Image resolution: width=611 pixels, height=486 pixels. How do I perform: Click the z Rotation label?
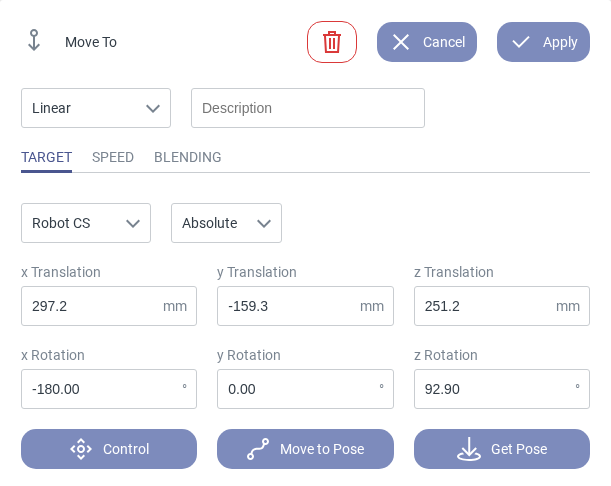(x=445, y=355)
